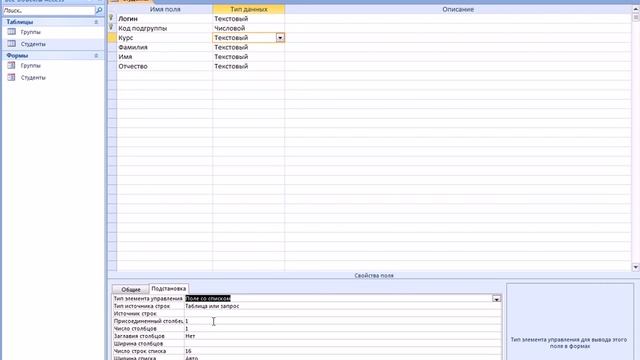This screenshot has height=360, width=640.
Task: Select the Имя field name cell
Action: 164,57
